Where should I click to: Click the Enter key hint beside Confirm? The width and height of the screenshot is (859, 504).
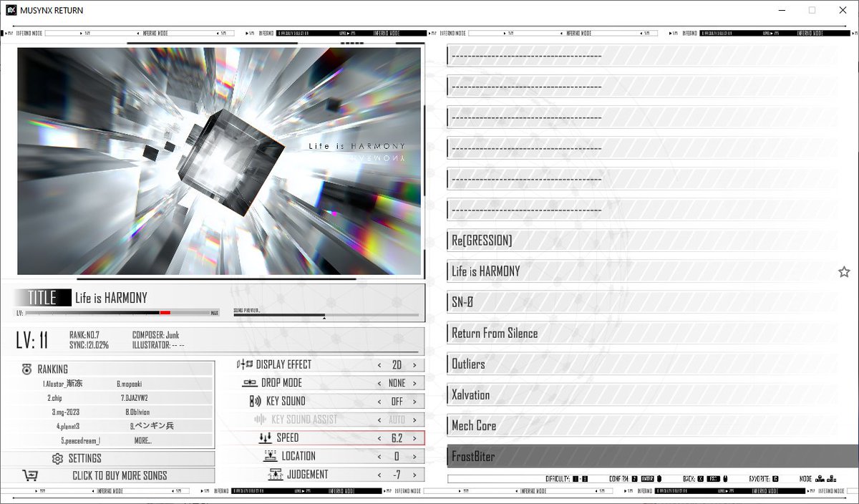point(647,479)
